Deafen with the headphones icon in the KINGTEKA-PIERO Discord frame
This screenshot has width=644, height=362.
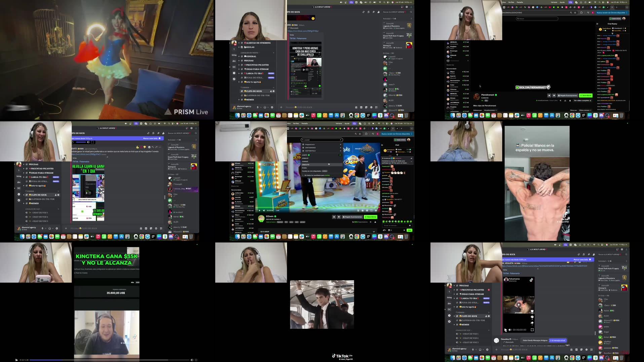pos(265,107)
